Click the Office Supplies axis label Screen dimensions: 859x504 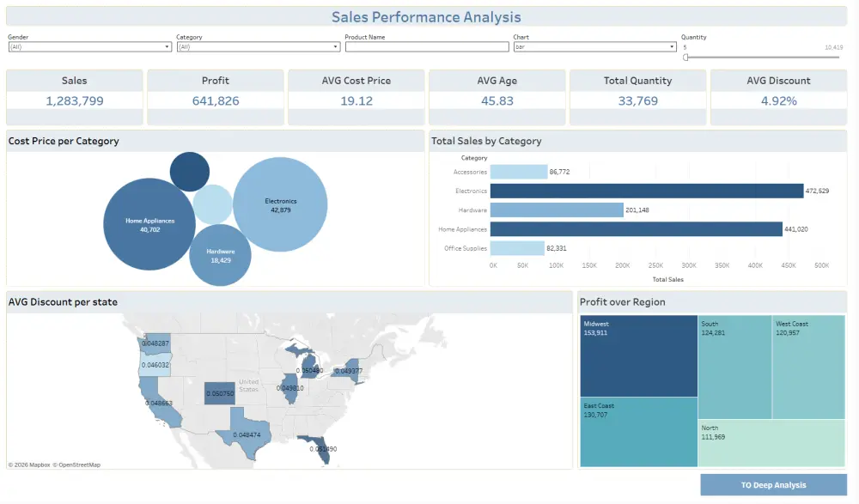point(466,249)
